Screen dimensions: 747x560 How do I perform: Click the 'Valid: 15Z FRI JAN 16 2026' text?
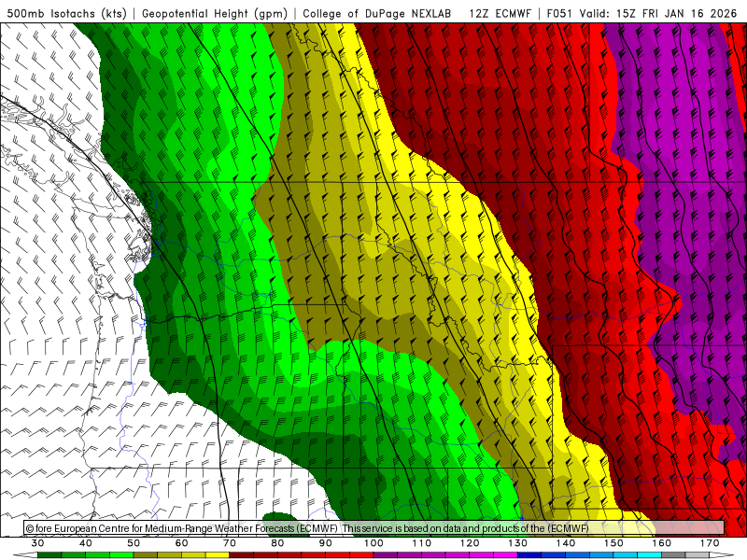click(658, 14)
